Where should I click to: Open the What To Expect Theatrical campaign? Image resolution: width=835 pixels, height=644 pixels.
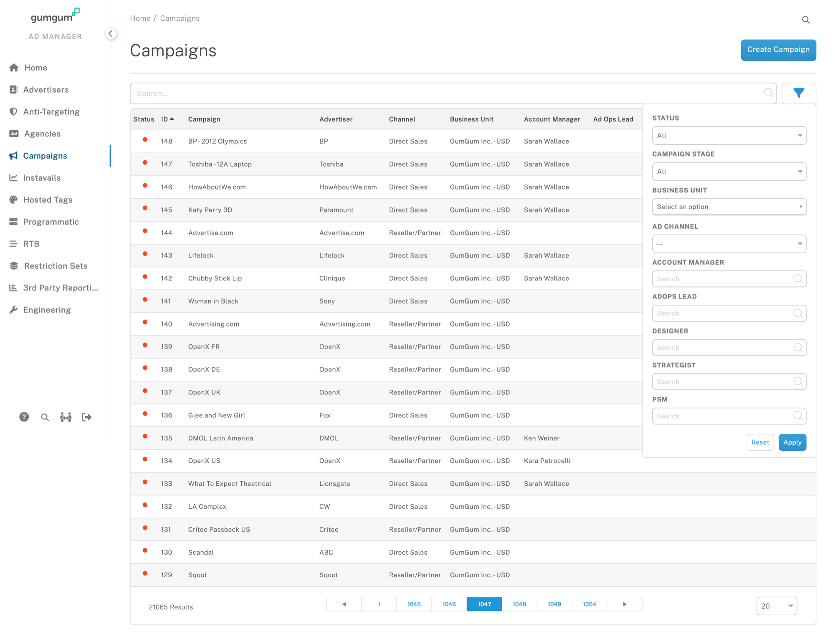[x=230, y=483]
